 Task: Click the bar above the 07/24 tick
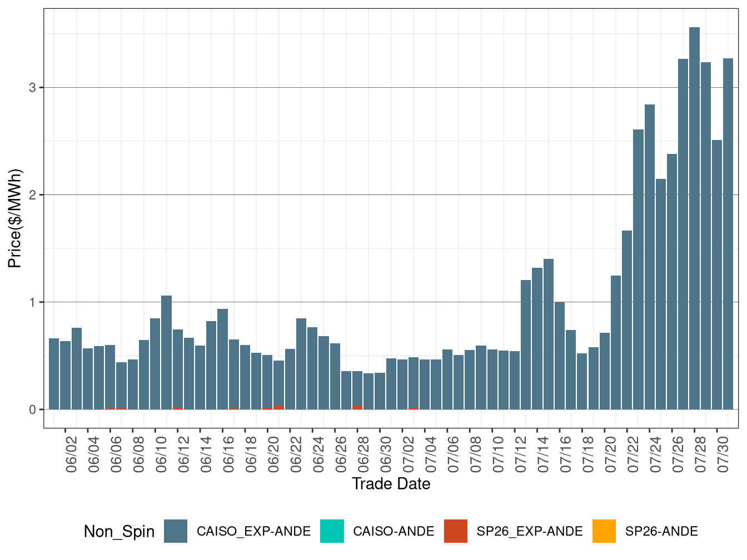[x=650, y=257]
